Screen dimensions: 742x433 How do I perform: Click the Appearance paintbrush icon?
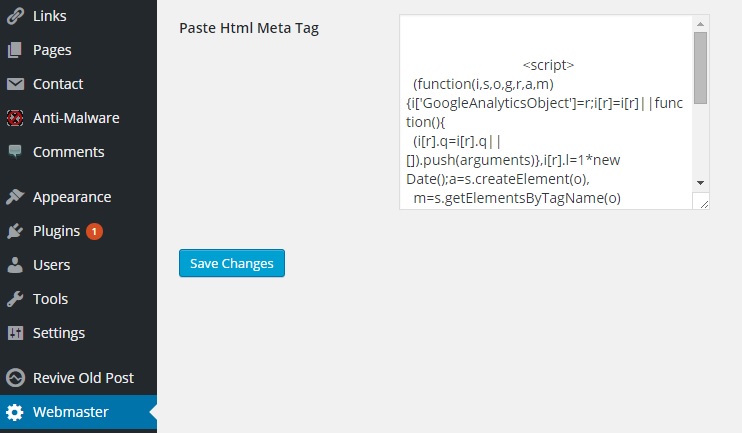click(15, 197)
